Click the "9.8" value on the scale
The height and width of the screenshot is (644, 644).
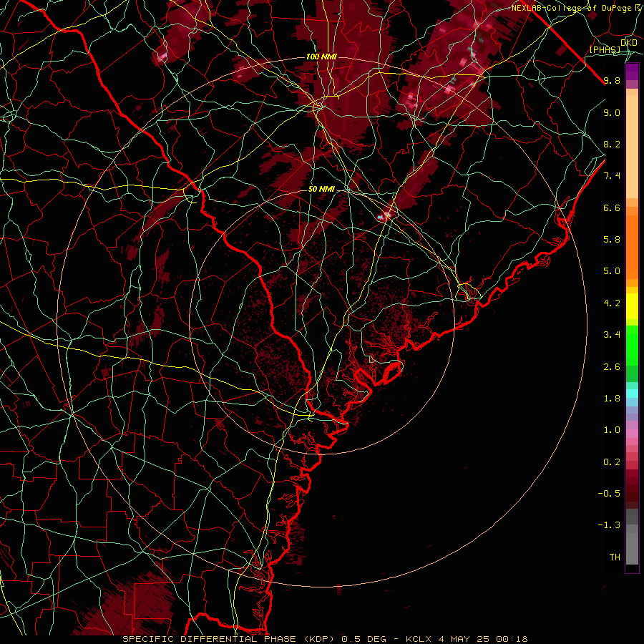[612, 80]
